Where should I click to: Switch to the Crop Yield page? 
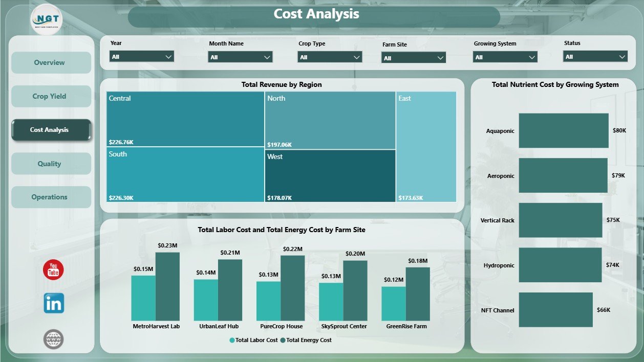pyautogui.click(x=51, y=96)
